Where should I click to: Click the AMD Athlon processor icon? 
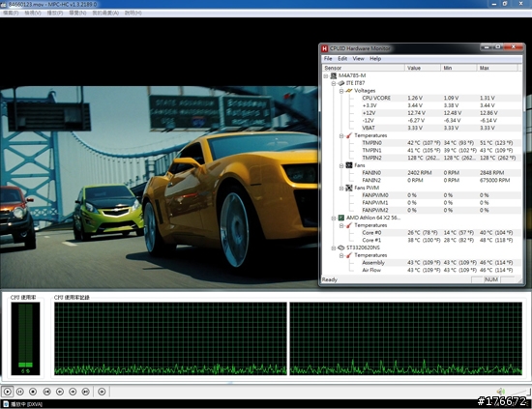tap(341, 218)
